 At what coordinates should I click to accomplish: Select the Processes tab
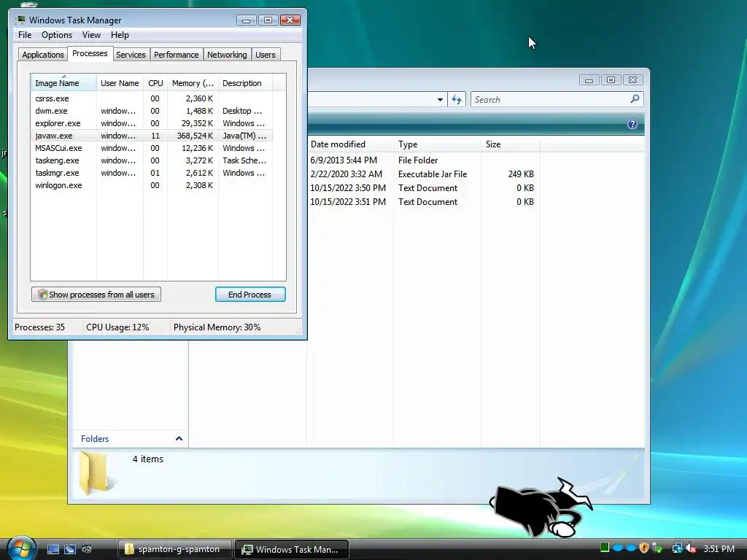pos(90,53)
